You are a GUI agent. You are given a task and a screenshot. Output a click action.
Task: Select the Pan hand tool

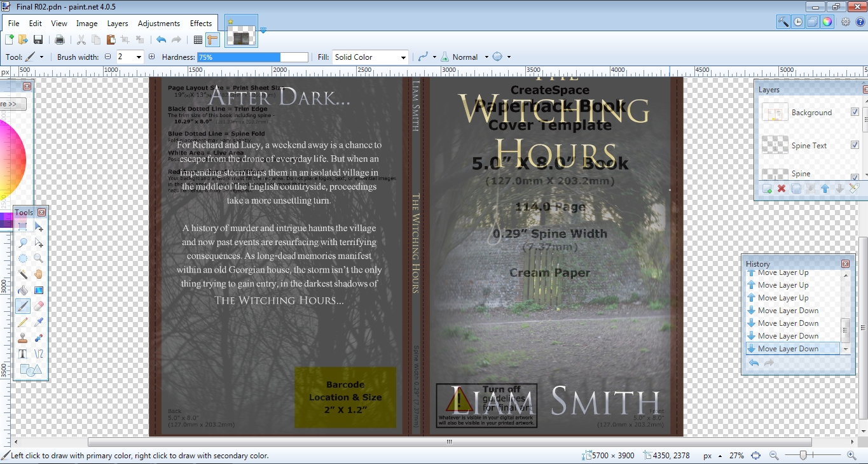pos(39,274)
